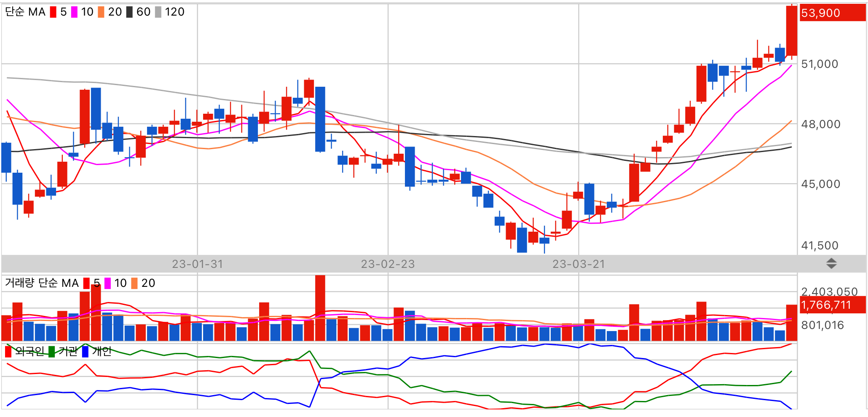
Task: Click the orange volume 20 MA swatch
Action: click(x=134, y=283)
